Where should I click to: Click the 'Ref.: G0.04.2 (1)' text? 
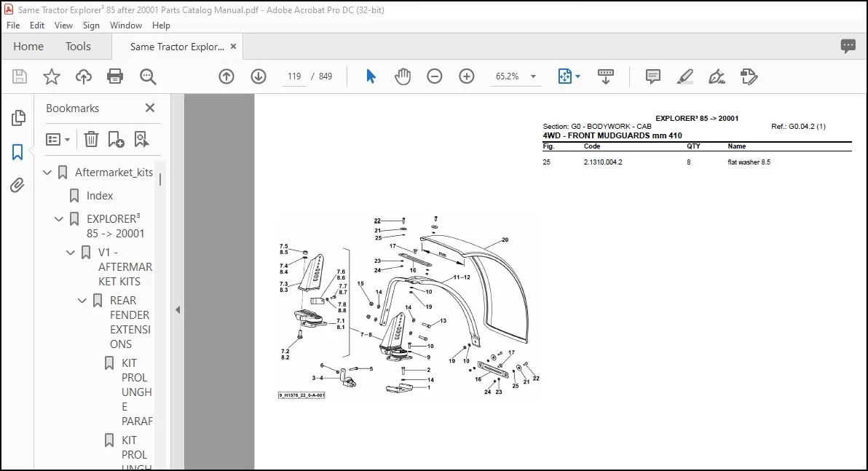tap(798, 126)
